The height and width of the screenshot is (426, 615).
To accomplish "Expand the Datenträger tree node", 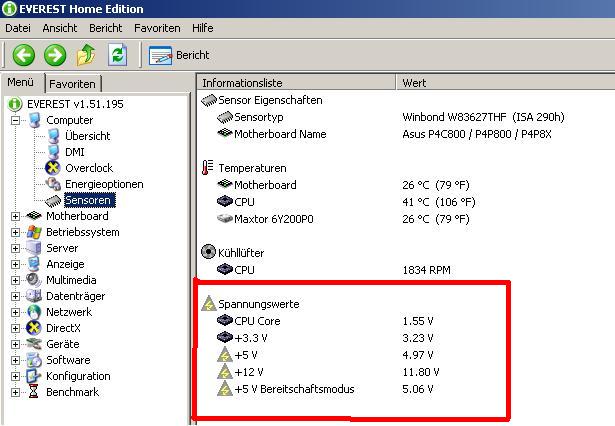I will pyautogui.click(x=15, y=297).
